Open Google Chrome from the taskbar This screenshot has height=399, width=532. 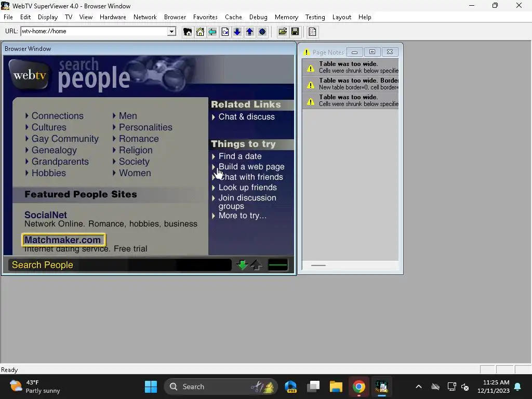(x=358, y=387)
